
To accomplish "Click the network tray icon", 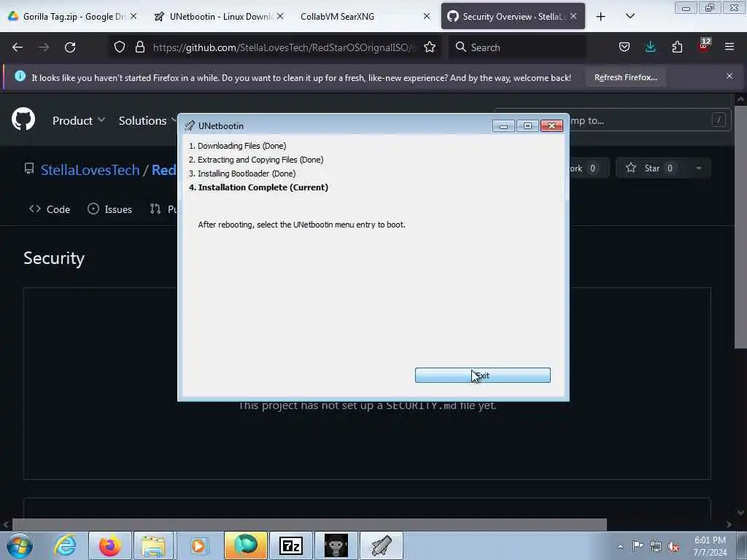I will [656, 547].
